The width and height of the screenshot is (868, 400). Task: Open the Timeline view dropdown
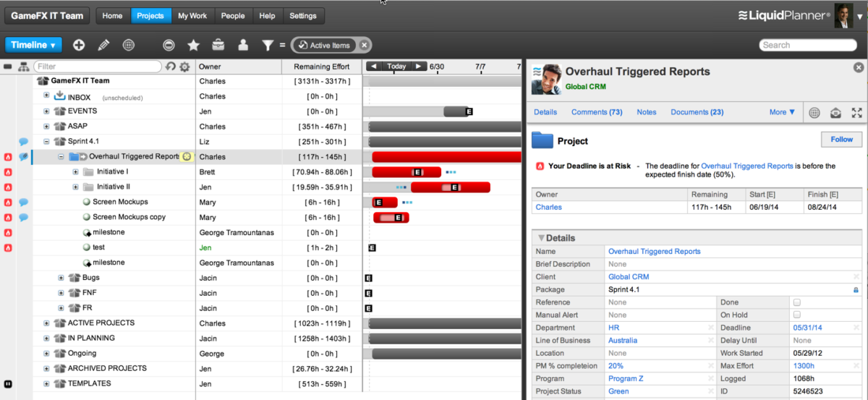[33, 45]
